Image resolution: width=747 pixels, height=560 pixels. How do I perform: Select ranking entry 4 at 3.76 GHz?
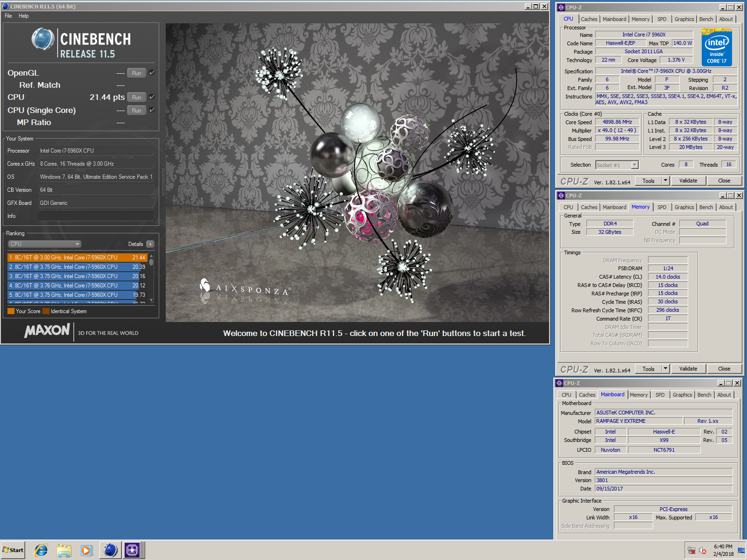(78, 286)
